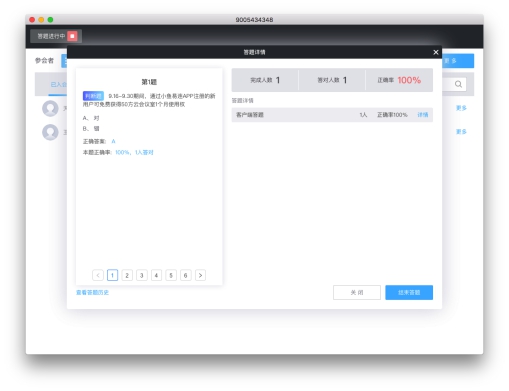Click the macOS green maximize window button
Image resolution: width=509 pixels, height=391 pixels.
pyautogui.click(x=50, y=20)
